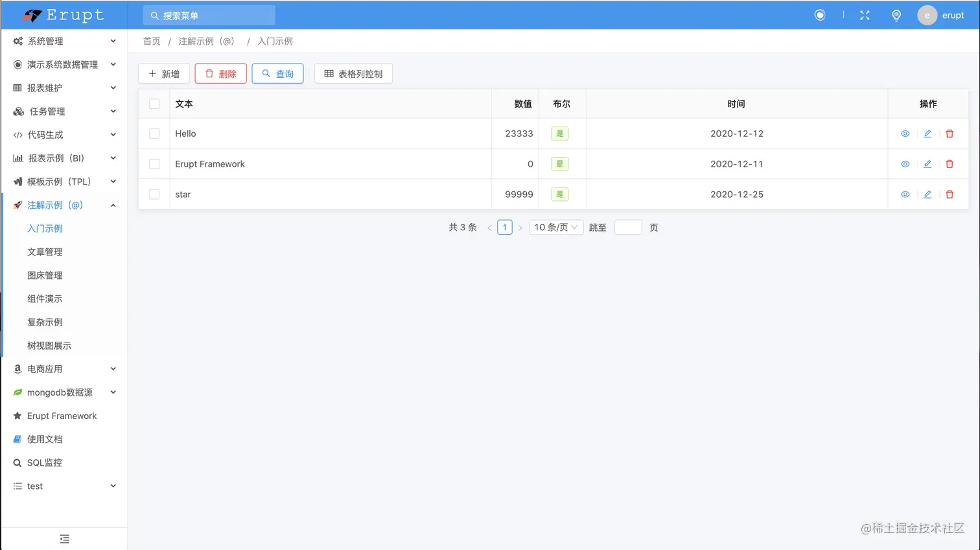
Task: View the Hello row with eye icon
Action: pyautogui.click(x=905, y=134)
